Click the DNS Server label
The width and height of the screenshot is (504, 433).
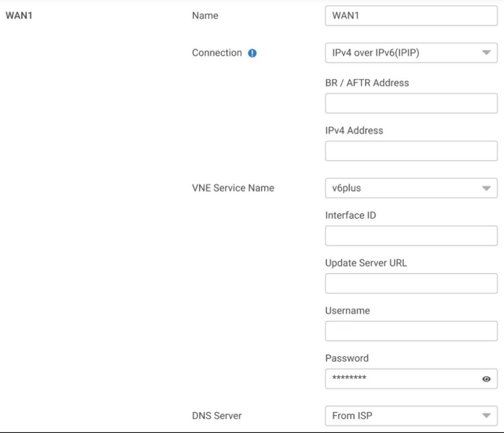pyautogui.click(x=217, y=415)
